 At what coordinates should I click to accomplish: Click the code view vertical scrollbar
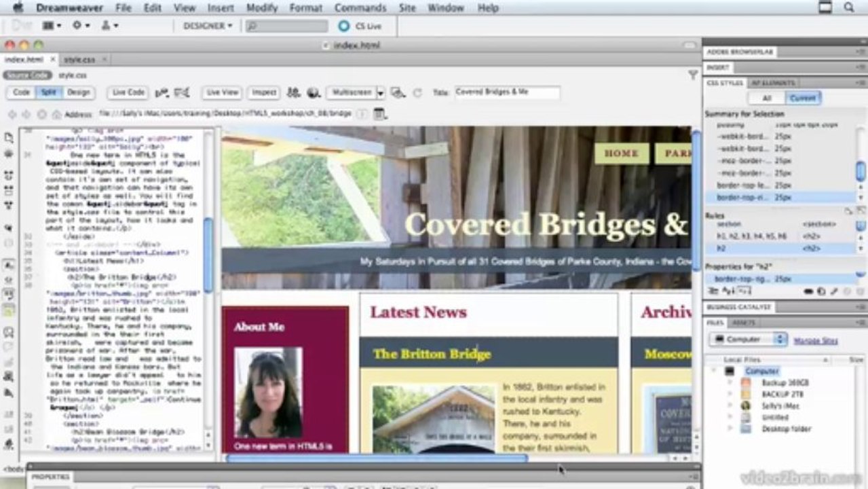click(x=208, y=255)
